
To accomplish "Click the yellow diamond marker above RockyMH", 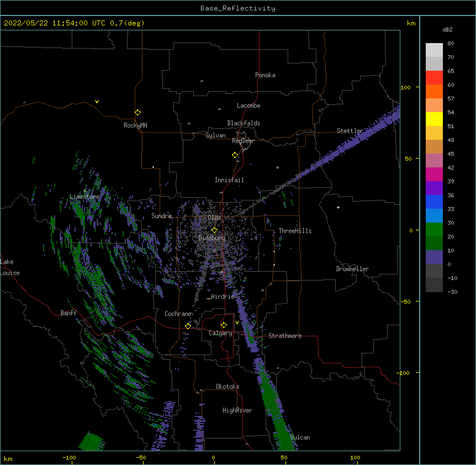I will click(137, 113).
